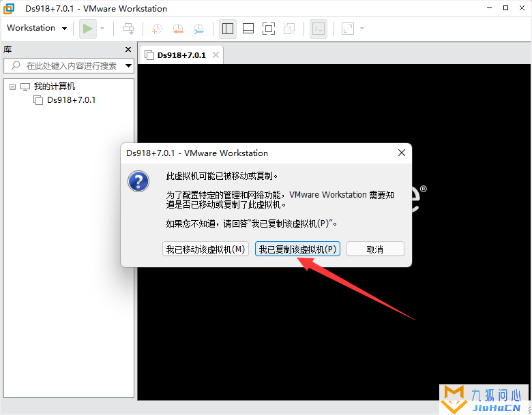Open the snapshot manager icon
Screen dimensions: 532x415
(x=198, y=29)
